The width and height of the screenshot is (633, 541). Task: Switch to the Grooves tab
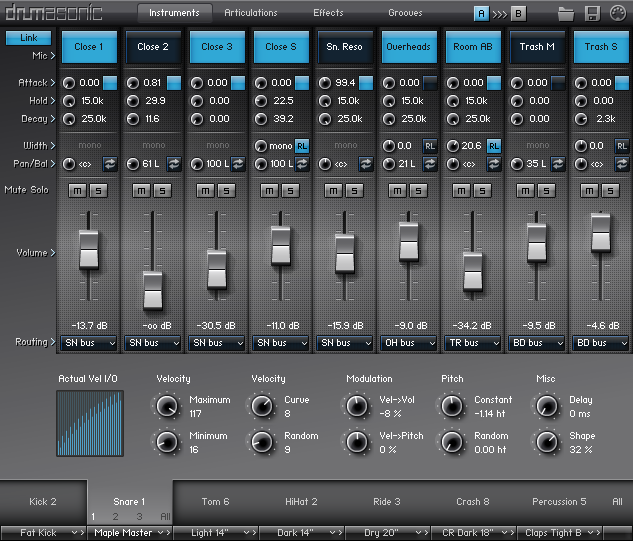click(x=405, y=13)
